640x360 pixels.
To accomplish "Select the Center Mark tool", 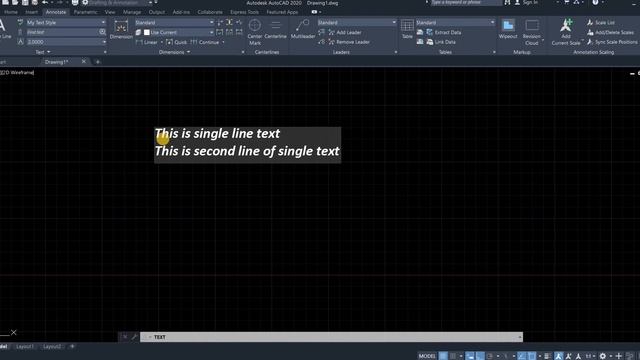I will pos(255,32).
